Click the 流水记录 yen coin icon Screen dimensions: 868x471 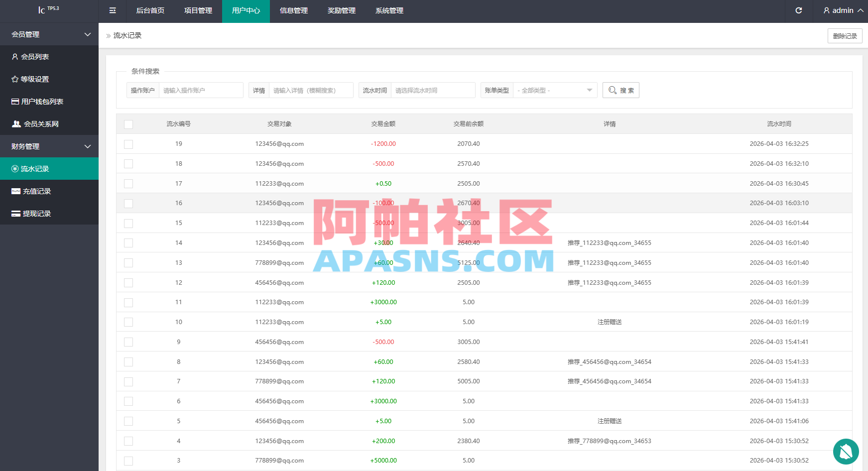(x=15, y=169)
